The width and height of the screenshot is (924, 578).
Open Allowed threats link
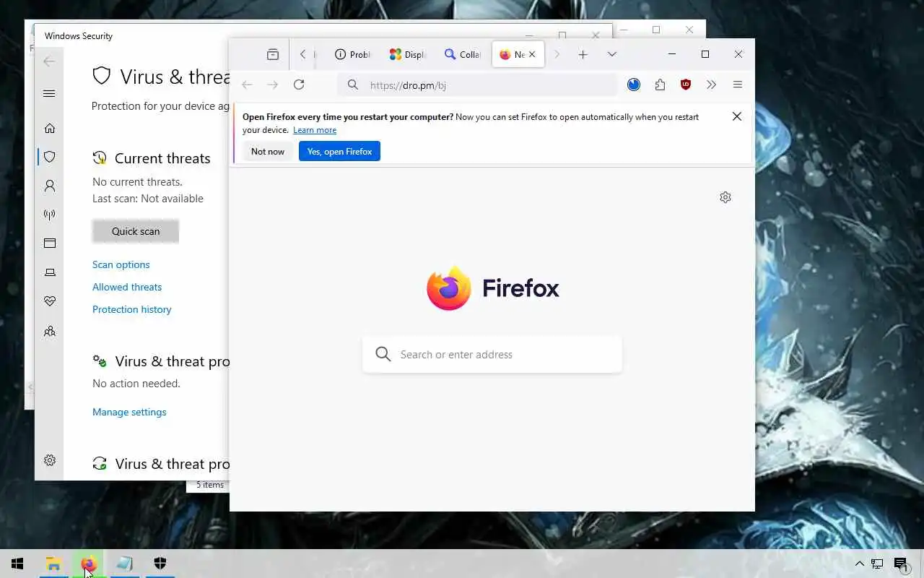[x=127, y=287]
